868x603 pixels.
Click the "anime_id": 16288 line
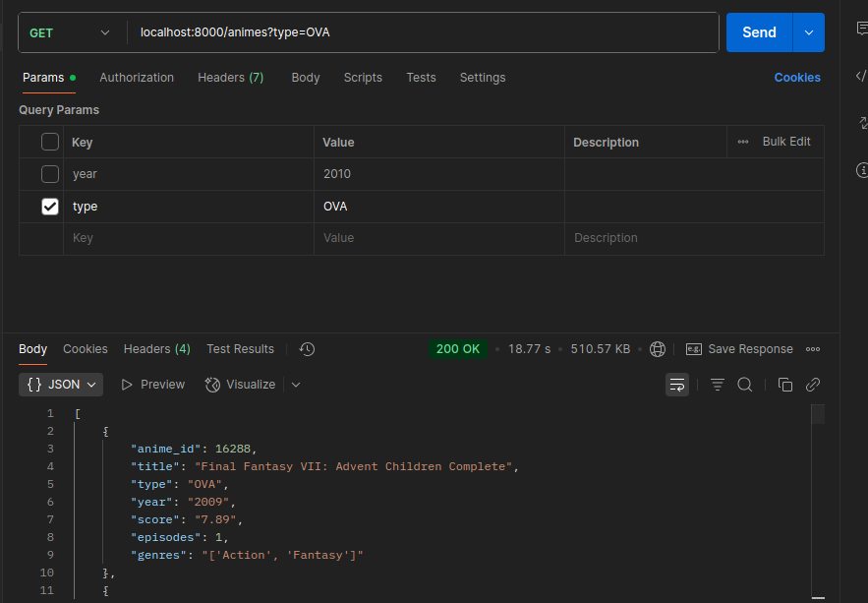194,450
